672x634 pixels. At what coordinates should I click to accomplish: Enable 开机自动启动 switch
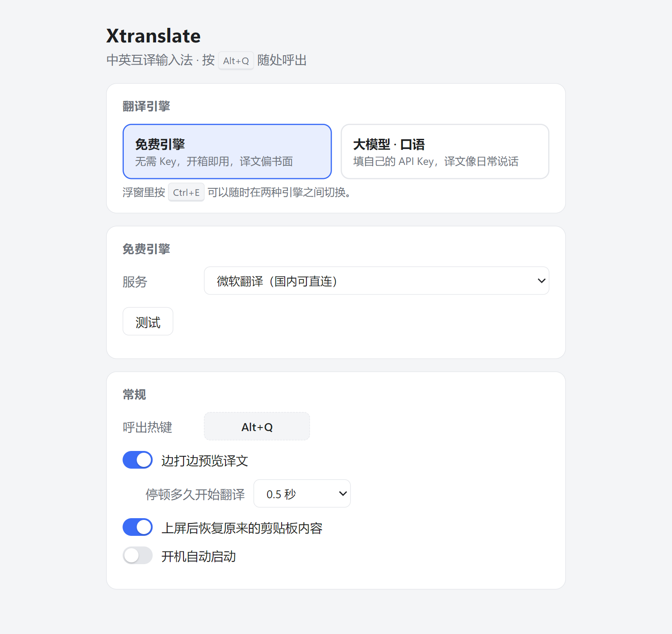pos(137,556)
